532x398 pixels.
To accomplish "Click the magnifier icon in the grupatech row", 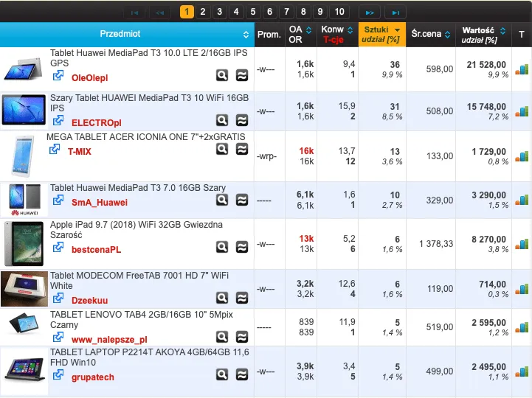I will coord(222,374).
